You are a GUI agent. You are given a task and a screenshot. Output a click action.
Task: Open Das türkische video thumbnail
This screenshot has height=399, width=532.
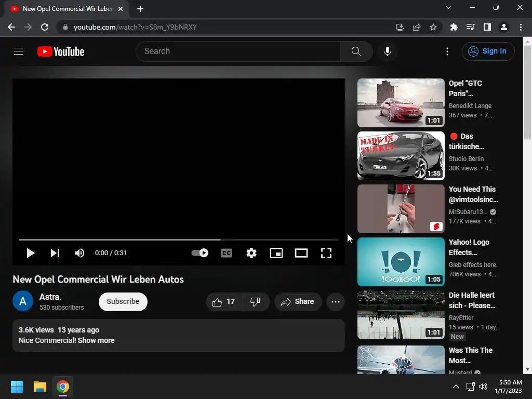pos(401,156)
